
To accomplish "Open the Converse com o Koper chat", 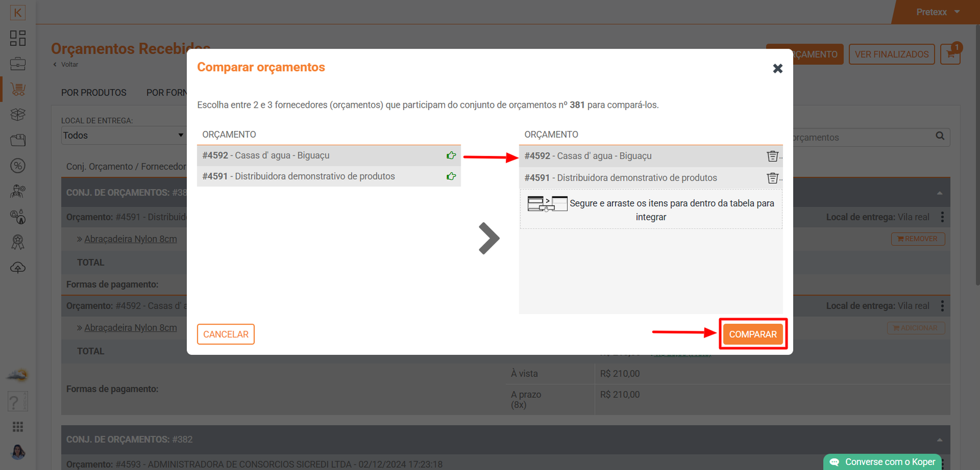I will coord(883,462).
